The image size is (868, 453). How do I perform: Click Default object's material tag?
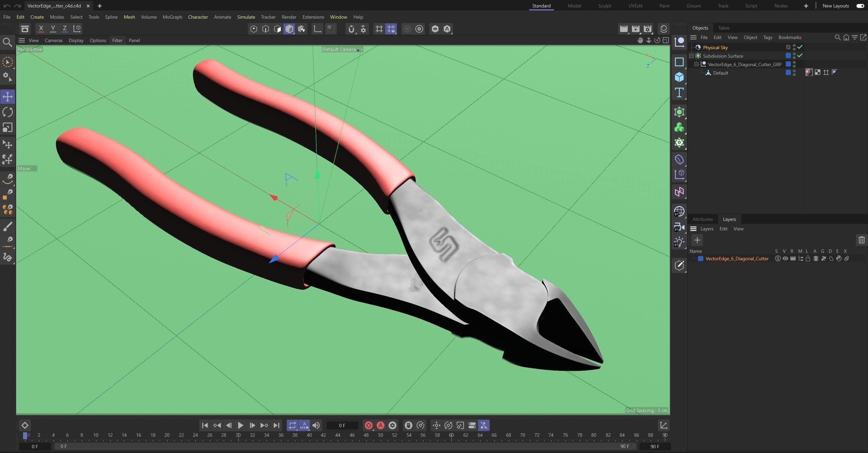click(x=809, y=72)
